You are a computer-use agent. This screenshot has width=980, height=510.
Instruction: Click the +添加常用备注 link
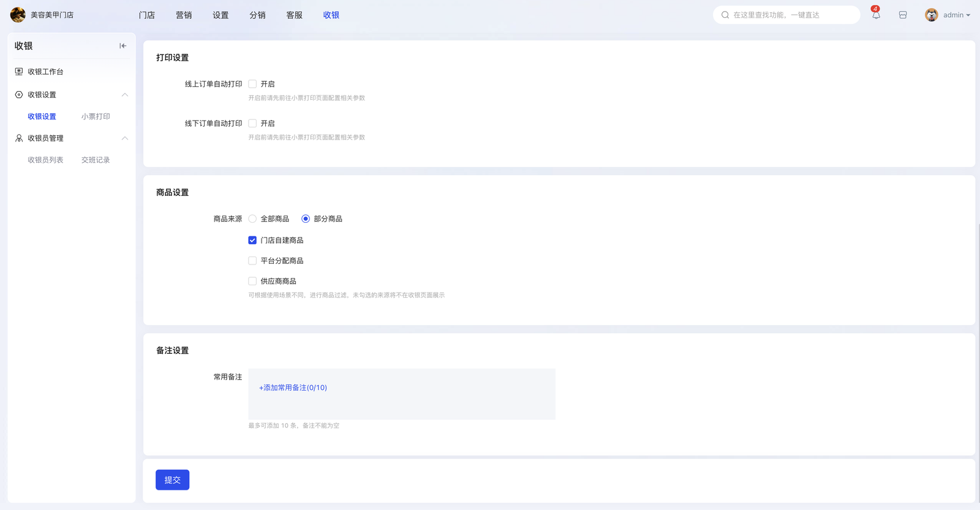point(293,388)
